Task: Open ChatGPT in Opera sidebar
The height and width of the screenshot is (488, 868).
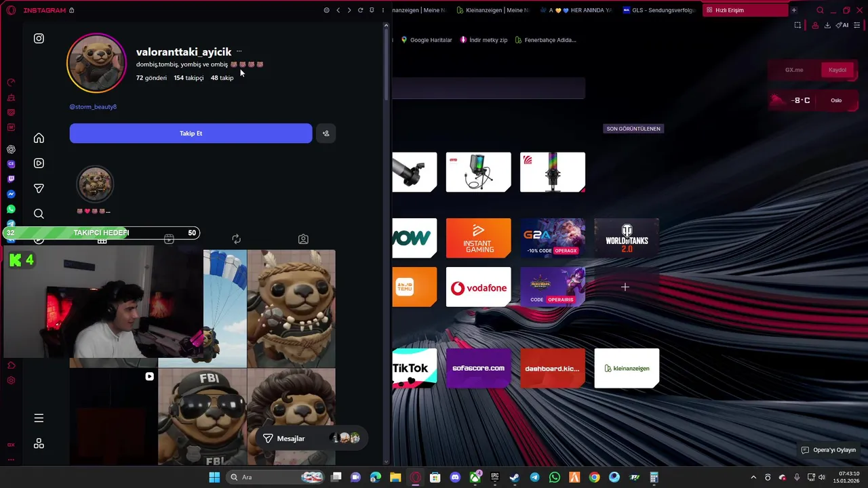Action: 11,149
